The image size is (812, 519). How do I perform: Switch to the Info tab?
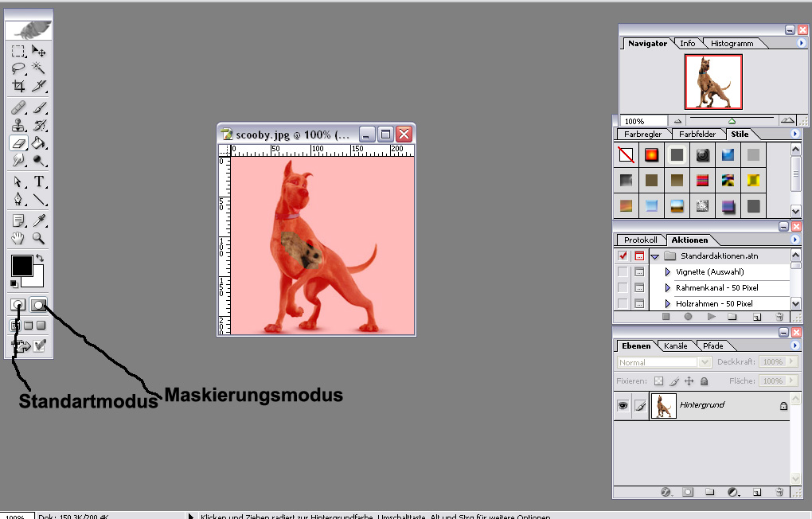(688, 44)
